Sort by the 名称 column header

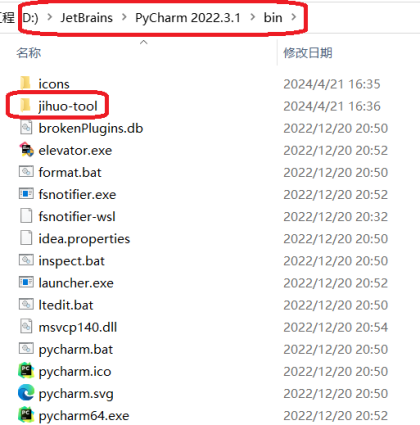pyautogui.click(x=29, y=53)
